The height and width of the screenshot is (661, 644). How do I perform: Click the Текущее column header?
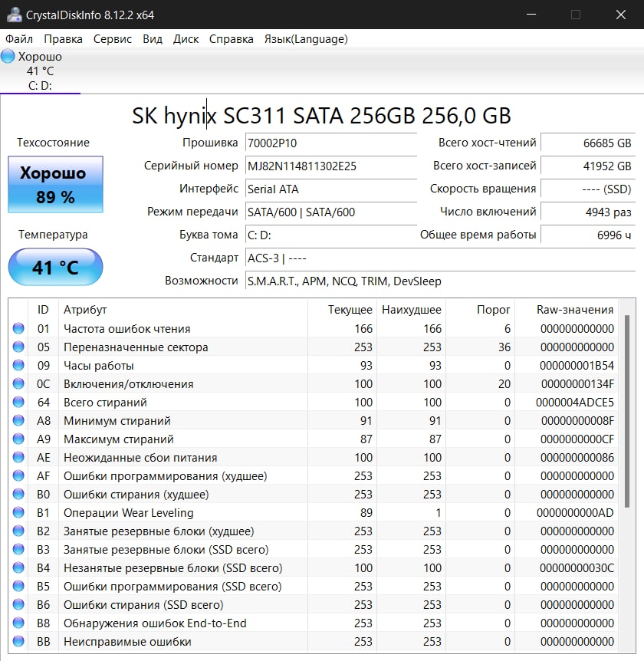(x=342, y=310)
